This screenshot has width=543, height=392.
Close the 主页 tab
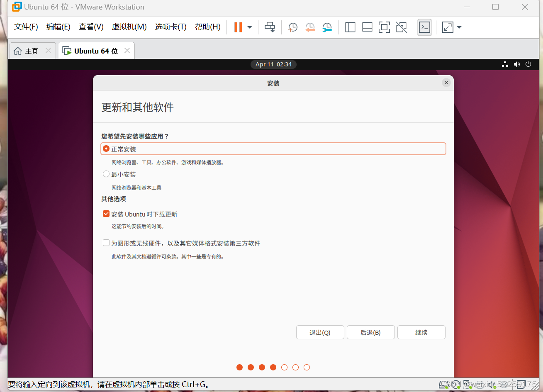(x=48, y=51)
